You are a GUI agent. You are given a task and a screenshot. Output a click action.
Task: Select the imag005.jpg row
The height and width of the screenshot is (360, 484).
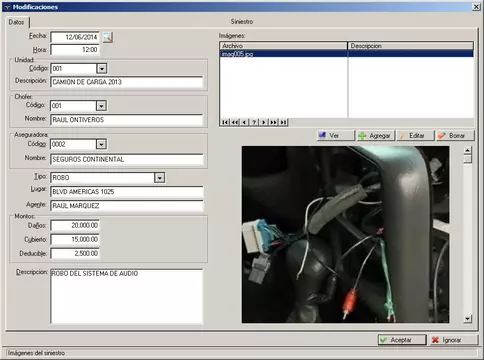tap(347, 54)
